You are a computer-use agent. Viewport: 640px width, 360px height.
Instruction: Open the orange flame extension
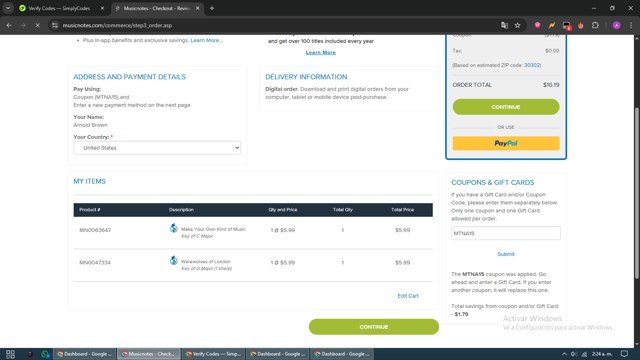[x=580, y=25]
